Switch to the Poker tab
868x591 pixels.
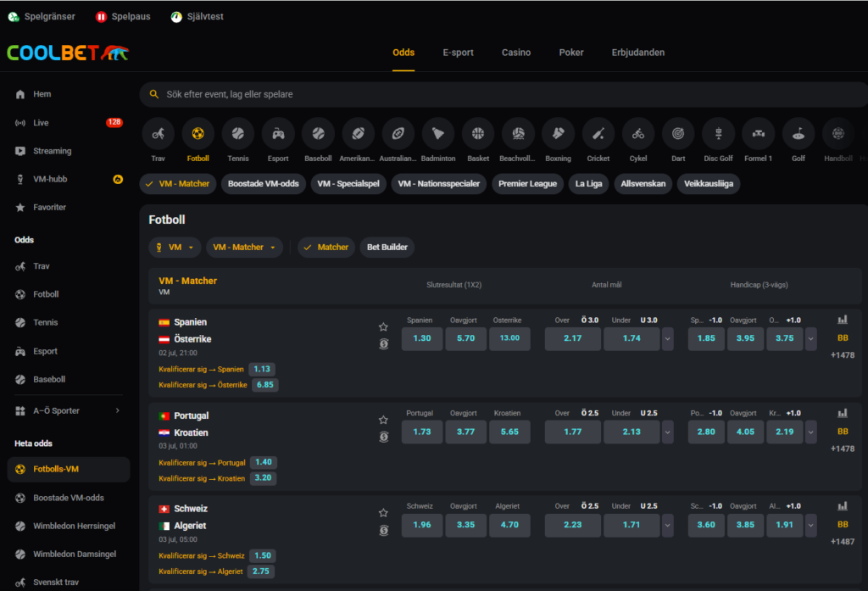tap(570, 53)
